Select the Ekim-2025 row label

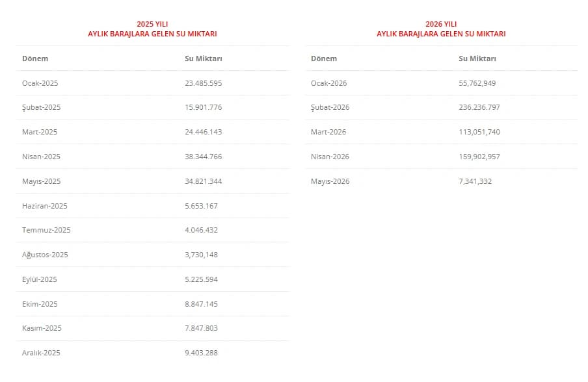pyautogui.click(x=40, y=304)
